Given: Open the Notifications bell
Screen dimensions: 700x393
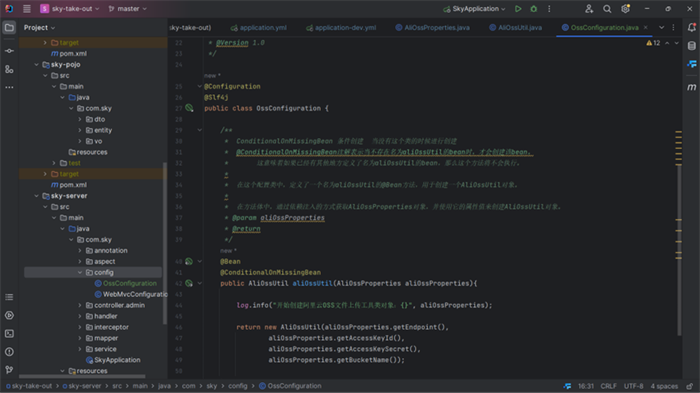Looking at the screenshot, I should click(x=692, y=28).
